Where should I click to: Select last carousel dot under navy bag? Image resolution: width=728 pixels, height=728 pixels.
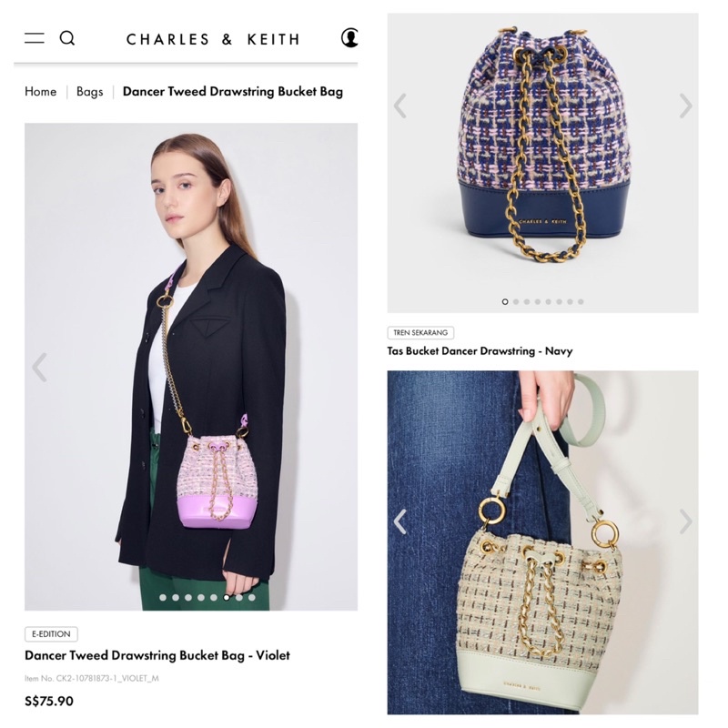(x=581, y=302)
